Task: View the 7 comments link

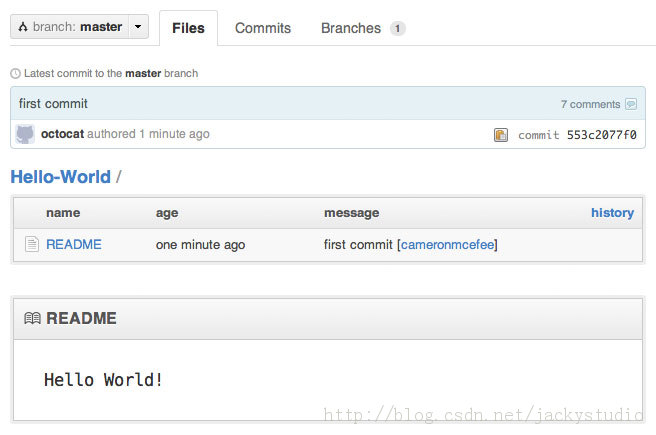Action: [590, 104]
